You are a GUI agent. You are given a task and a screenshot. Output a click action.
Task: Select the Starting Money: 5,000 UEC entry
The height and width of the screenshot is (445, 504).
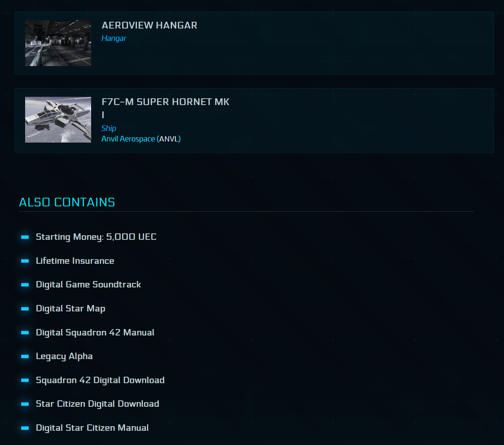[96, 237]
